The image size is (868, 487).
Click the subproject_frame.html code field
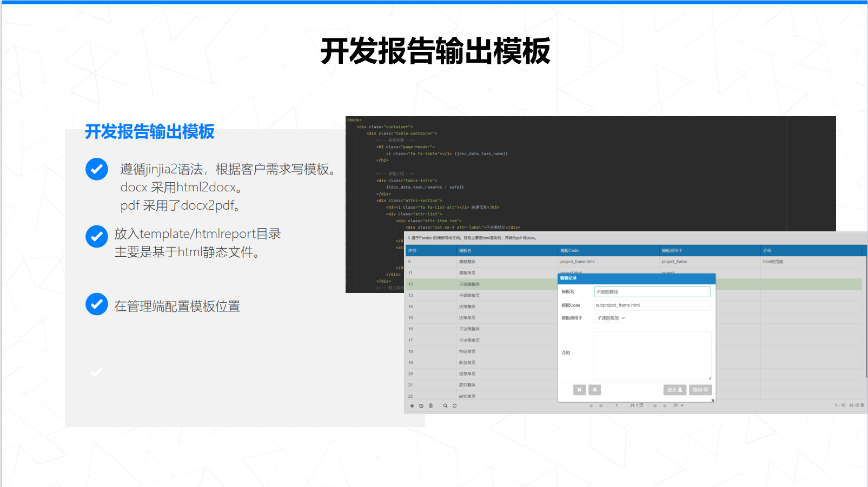click(x=652, y=305)
